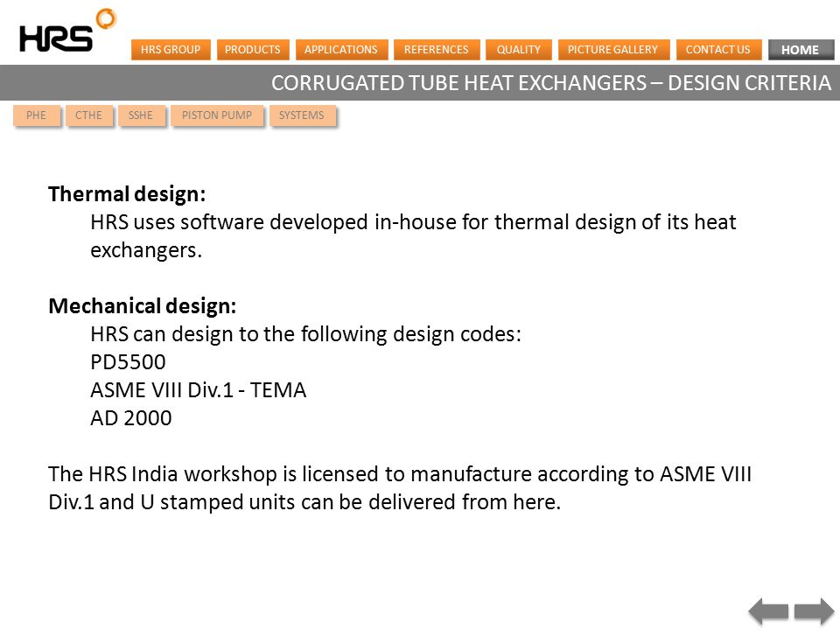
Task: Return to HOME page
Action: [x=801, y=50]
